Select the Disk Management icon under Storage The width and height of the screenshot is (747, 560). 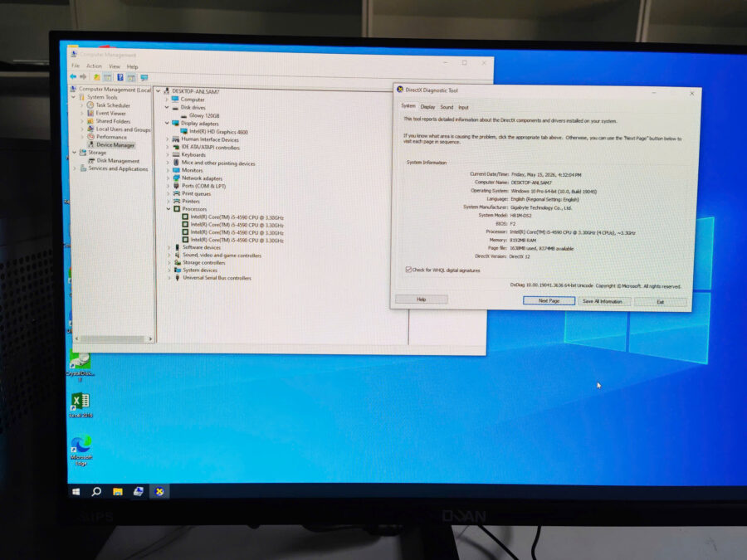click(91, 160)
